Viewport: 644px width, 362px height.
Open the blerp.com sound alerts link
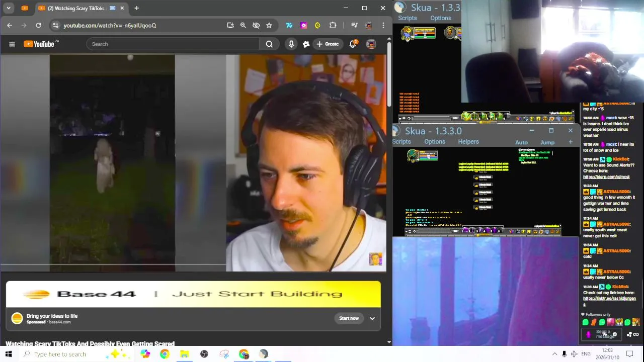(606, 177)
